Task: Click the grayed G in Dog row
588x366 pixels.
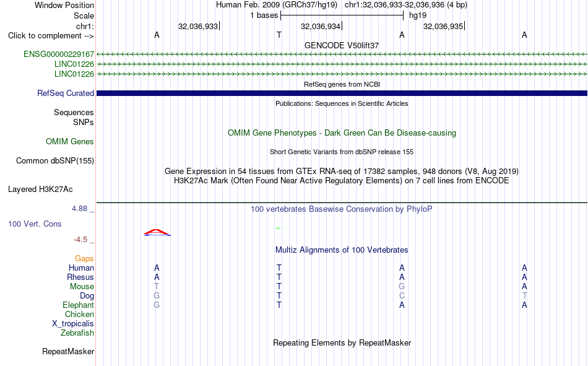Action: click(157, 296)
